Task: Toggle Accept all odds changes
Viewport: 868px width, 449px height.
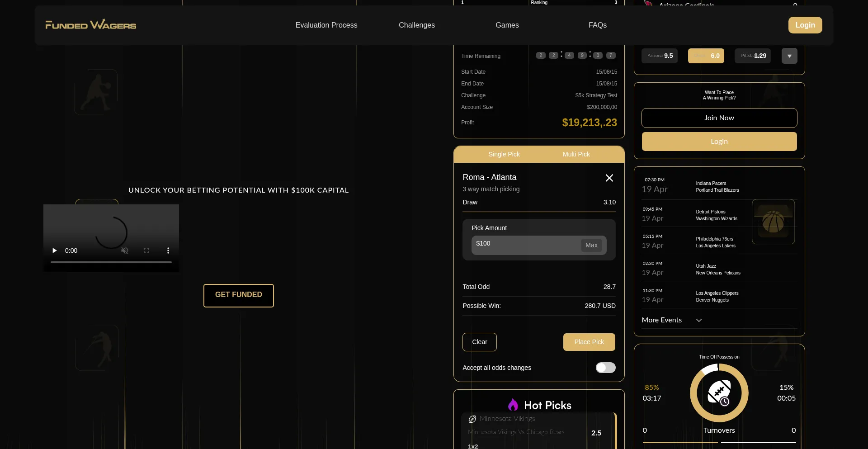Action: tap(606, 368)
